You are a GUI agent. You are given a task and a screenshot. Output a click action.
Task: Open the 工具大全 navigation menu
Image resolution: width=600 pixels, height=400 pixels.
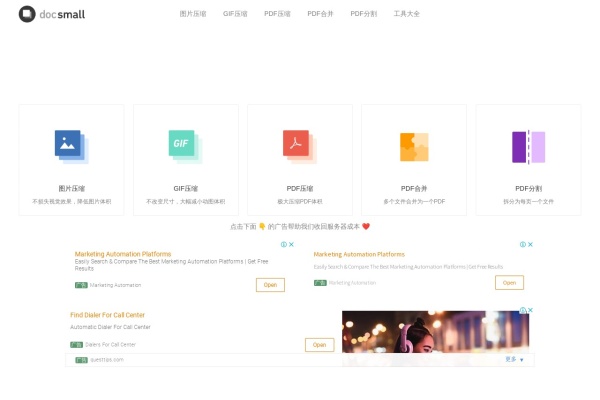407,14
